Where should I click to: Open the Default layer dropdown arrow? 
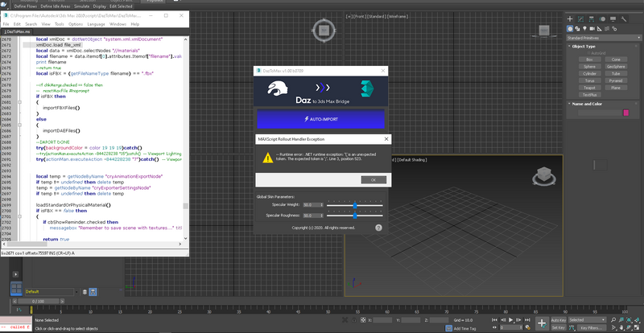pyautogui.click(x=76, y=292)
